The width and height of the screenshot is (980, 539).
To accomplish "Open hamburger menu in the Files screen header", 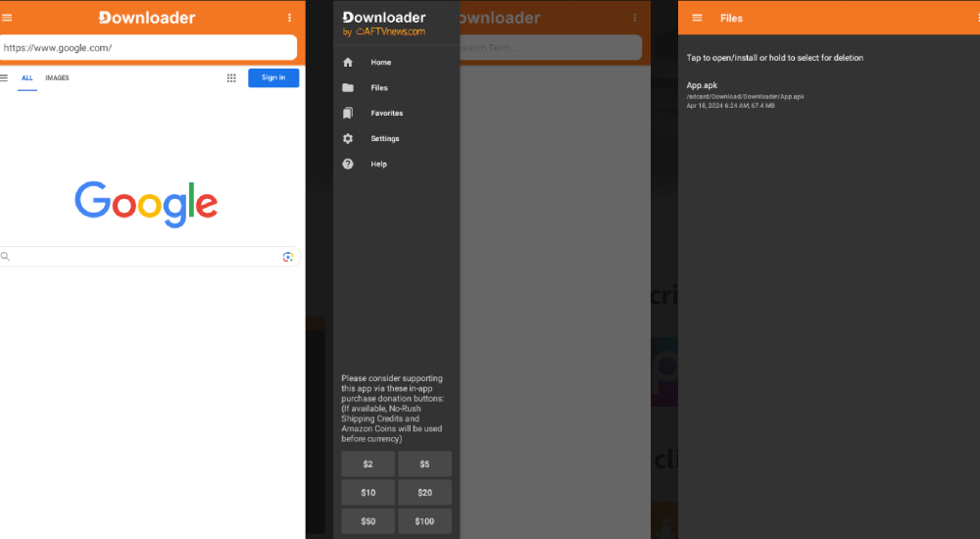I will [697, 19].
